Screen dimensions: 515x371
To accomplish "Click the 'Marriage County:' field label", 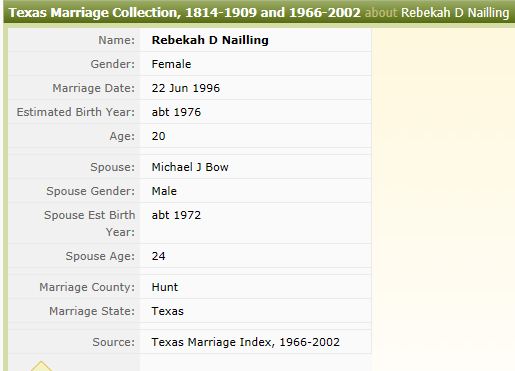I will (x=87, y=287).
